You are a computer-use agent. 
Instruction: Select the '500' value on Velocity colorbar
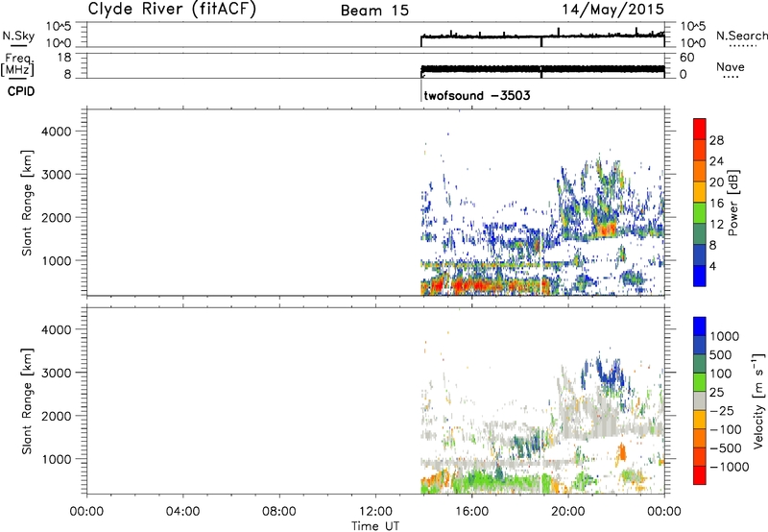tap(720, 355)
